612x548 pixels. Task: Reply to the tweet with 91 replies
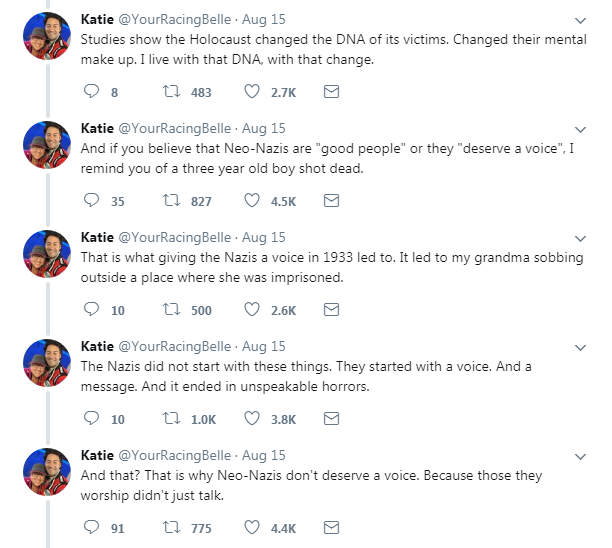90,528
